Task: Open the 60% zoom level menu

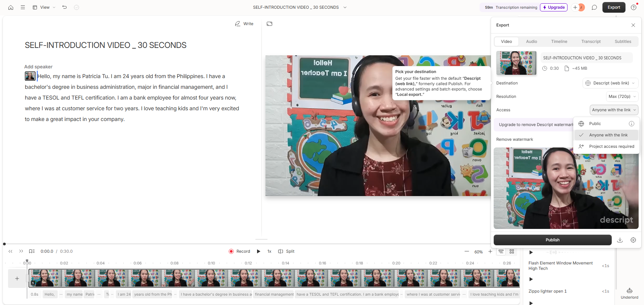Action: (x=479, y=252)
